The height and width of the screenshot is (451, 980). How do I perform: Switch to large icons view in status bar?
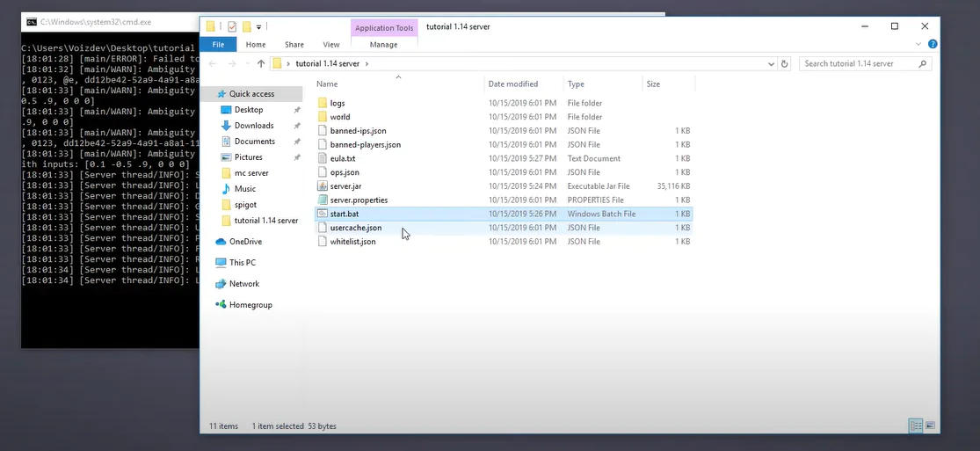[x=930, y=426]
